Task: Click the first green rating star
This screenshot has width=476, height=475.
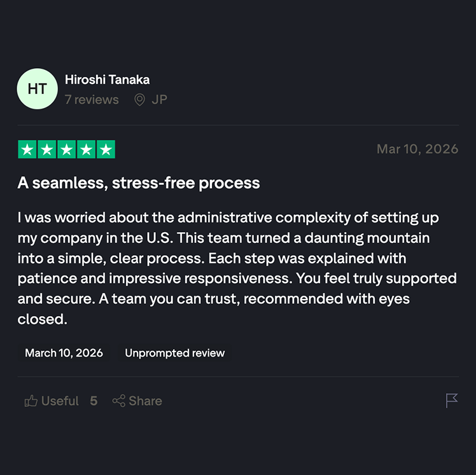Action: (27, 149)
